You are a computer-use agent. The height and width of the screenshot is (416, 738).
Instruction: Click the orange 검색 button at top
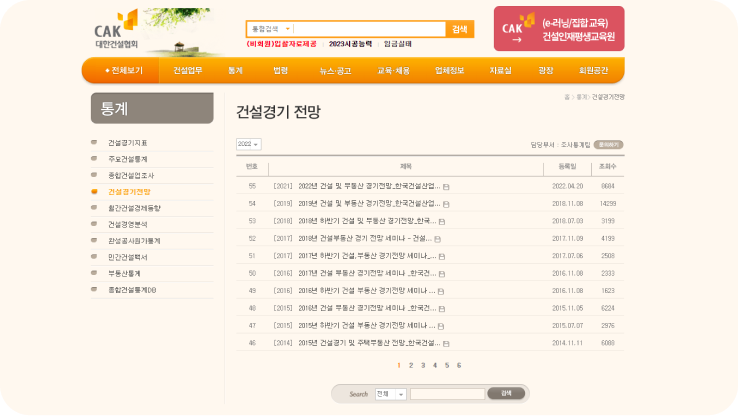[460, 29]
